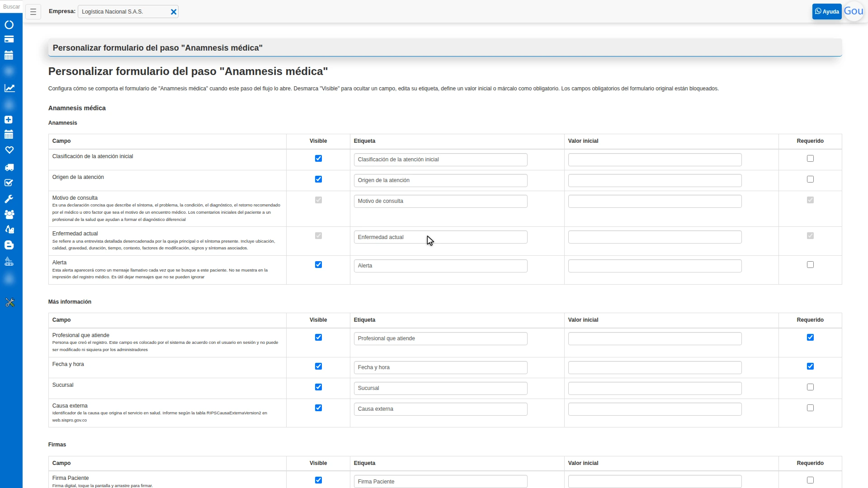Viewport: 868px width, 488px height.
Task: Edit the Fecha y hora label field
Action: 440,367
